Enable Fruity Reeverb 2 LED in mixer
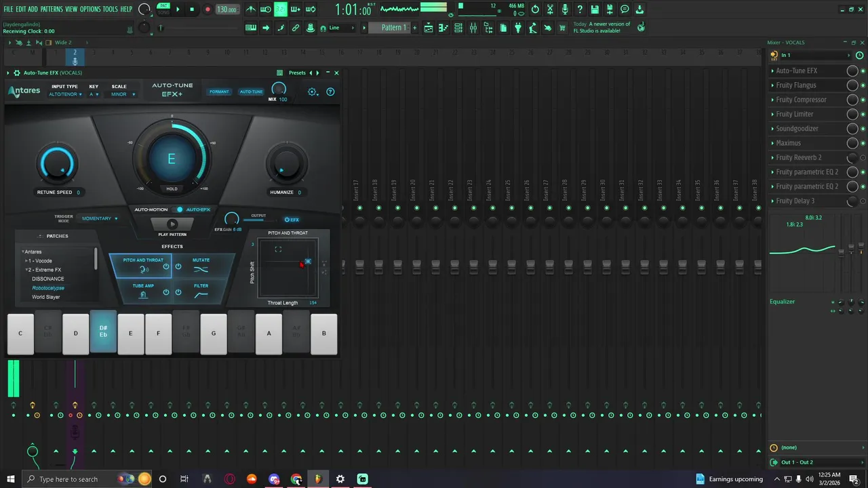 pyautogui.click(x=863, y=158)
